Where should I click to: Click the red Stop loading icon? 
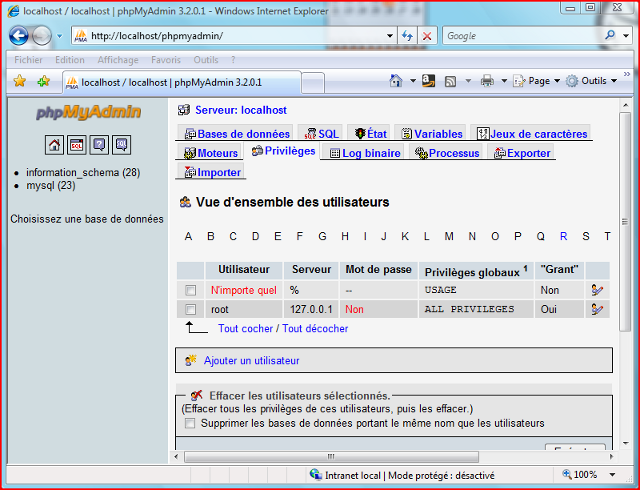[427, 36]
